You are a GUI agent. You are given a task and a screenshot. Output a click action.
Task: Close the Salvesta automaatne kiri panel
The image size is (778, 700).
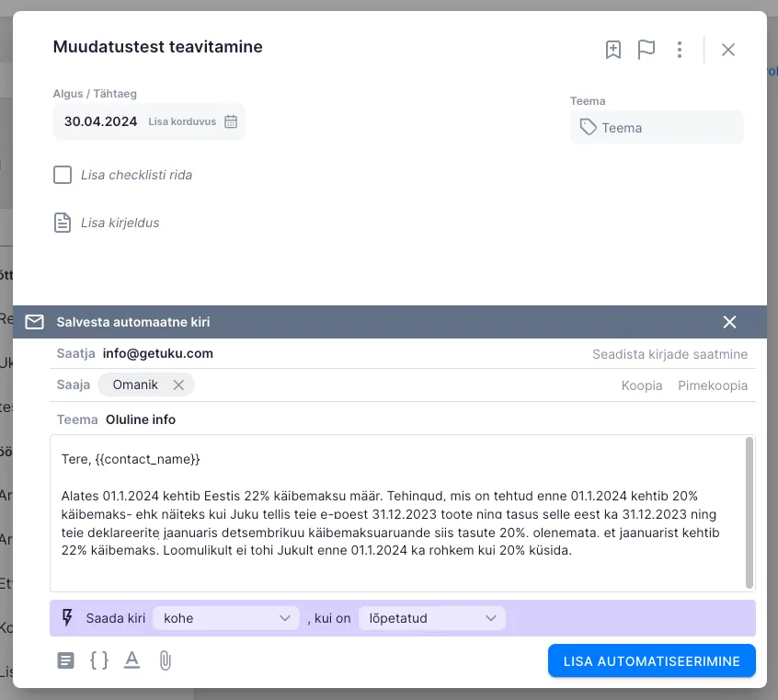pos(729,322)
